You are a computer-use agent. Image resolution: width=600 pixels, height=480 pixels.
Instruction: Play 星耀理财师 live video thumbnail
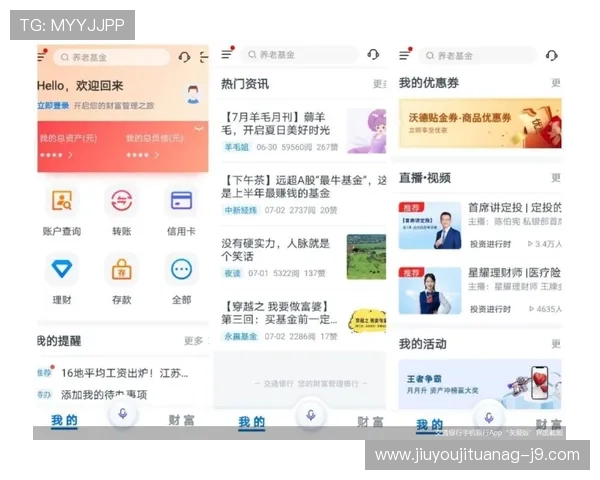(430, 291)
